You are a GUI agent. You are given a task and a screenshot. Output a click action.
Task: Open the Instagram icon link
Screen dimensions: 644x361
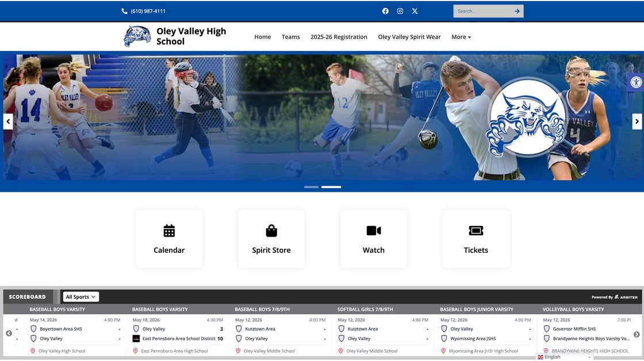pos(400,11)
